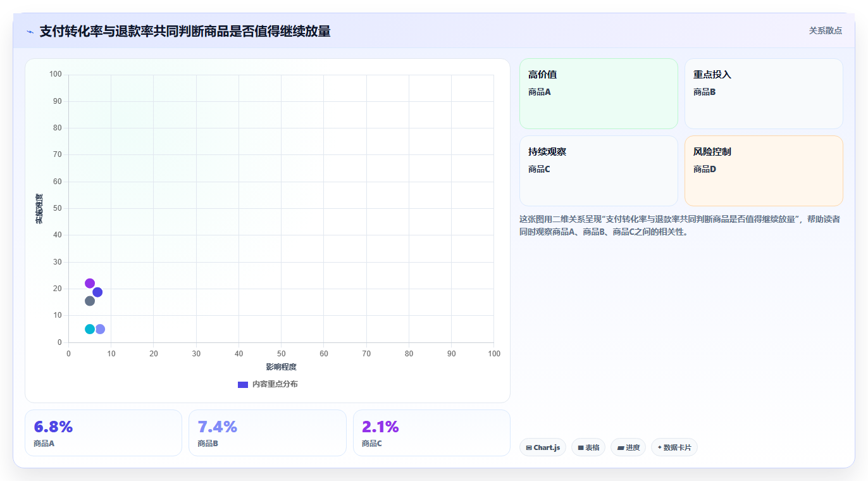Image resolution: width=868 pixels, height=481 pixels.
Task: Select the cyan scatter point
Action: coord(90,329)
